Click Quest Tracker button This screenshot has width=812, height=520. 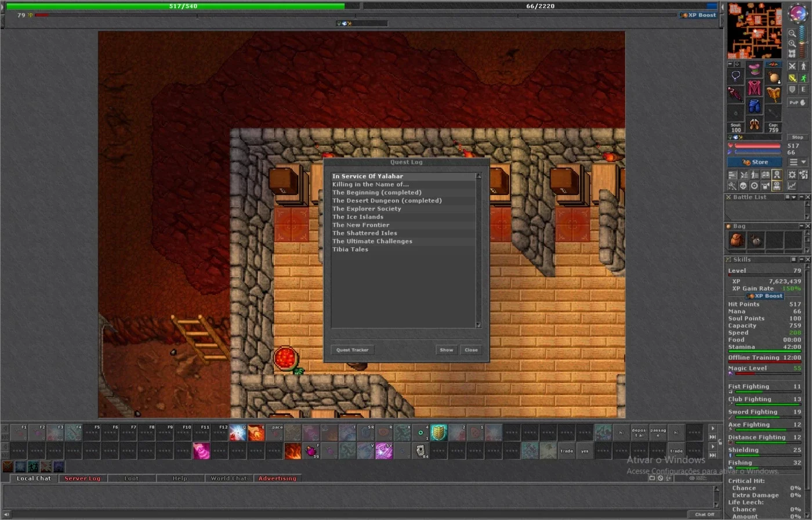click(353, 350)
